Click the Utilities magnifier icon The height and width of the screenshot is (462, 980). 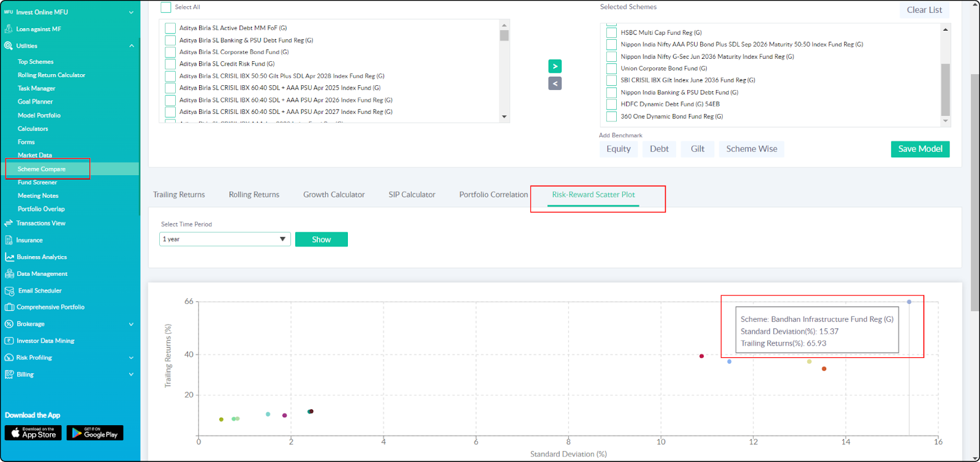tap(9, 45)
